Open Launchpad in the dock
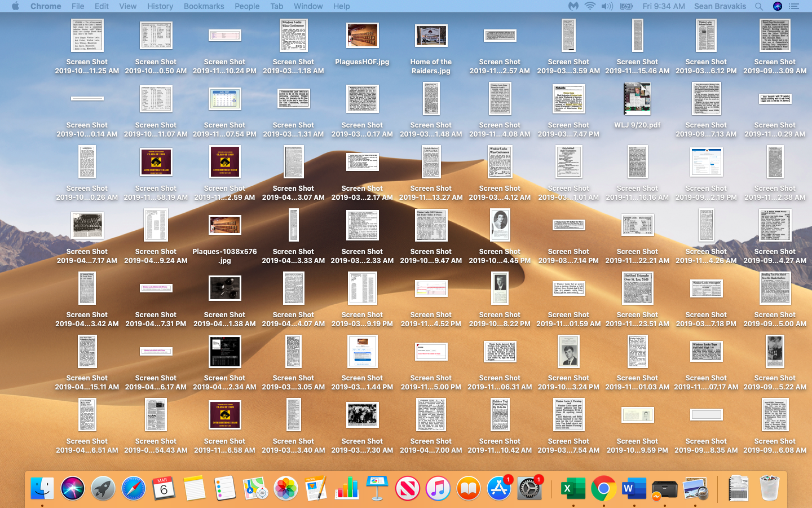The height and width of the screenshot is (508, 812). 103,488
